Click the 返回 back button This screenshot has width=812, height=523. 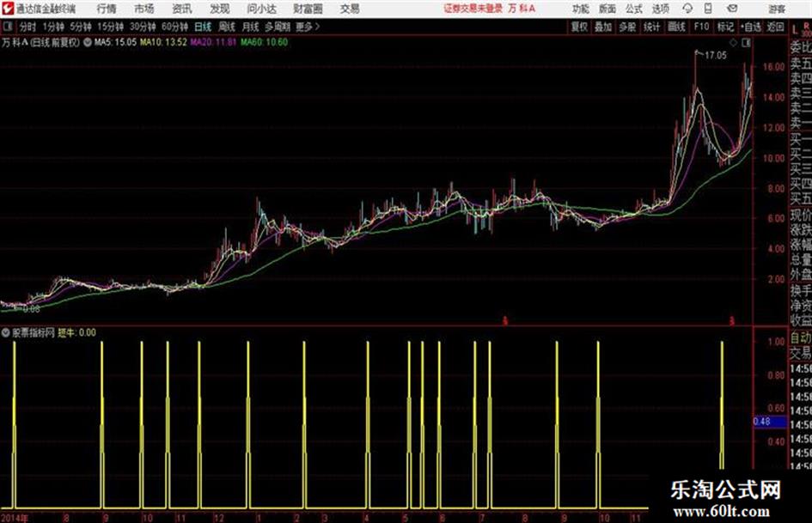coord(775,27)
